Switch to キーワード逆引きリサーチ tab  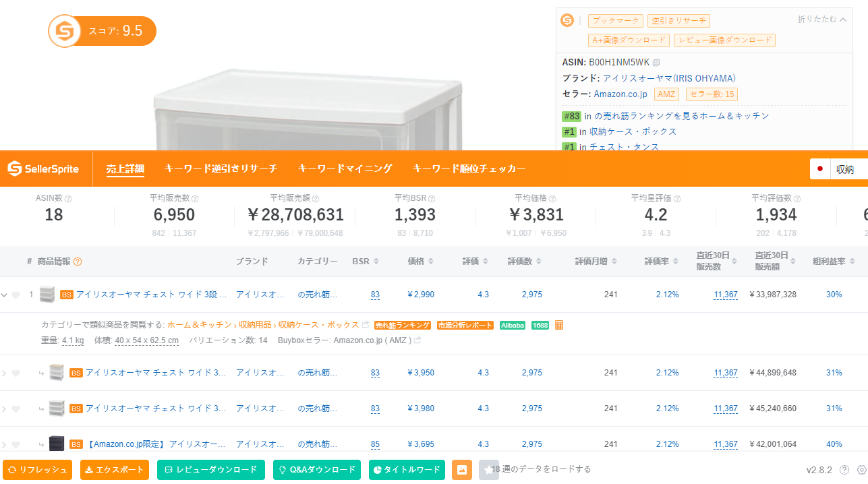(221, 169)
